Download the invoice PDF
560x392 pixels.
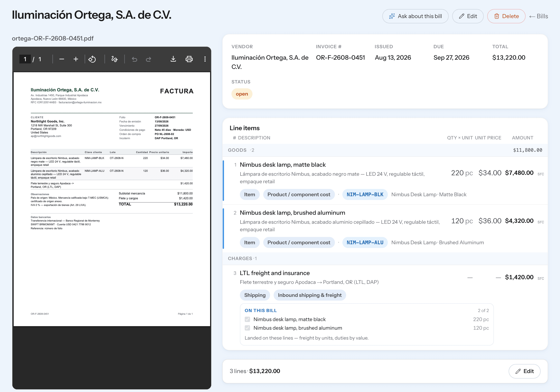tap(173, 59)
